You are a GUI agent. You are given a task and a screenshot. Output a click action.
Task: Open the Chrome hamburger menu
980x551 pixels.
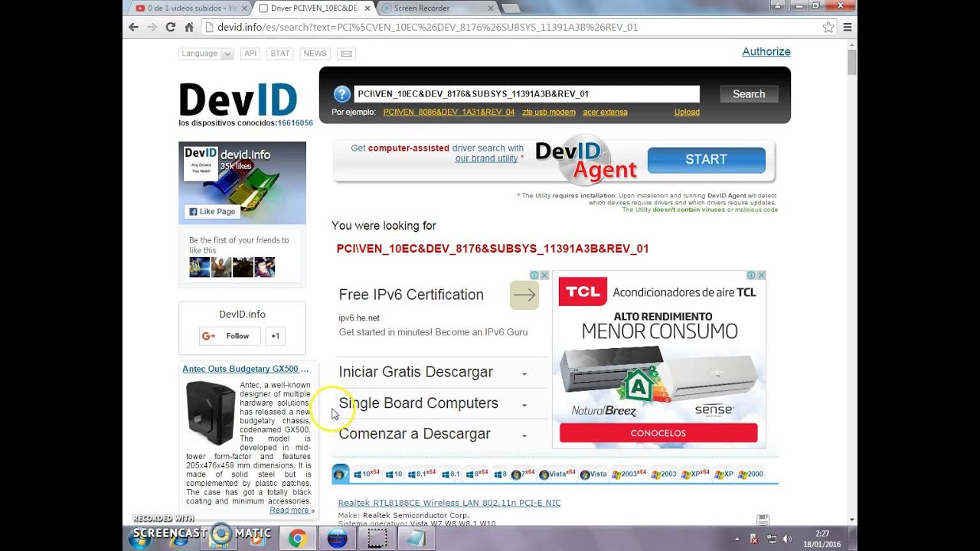(848, 27)
